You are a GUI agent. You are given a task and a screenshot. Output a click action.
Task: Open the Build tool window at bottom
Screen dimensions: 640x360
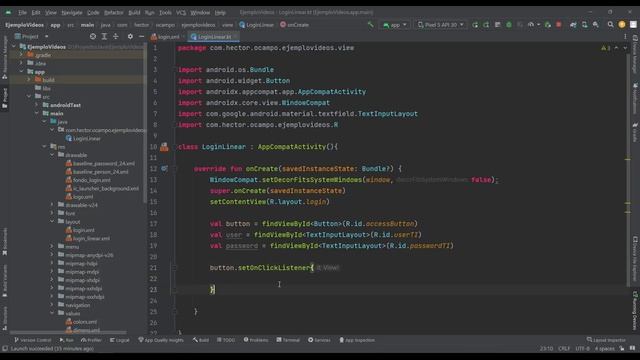point(201,340)
